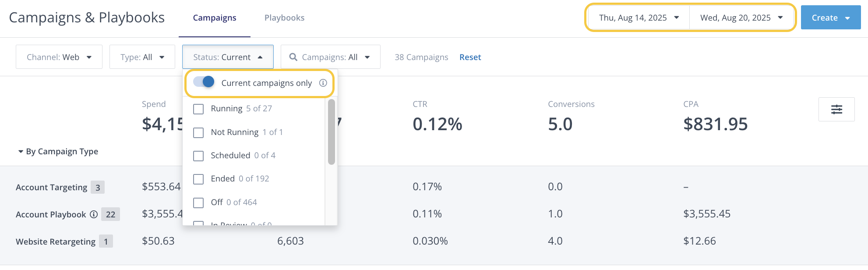Open the Channel: Web dropdown
Viewport: 868px width, 270px height.
pyautogui.click(x=59, y=57)
